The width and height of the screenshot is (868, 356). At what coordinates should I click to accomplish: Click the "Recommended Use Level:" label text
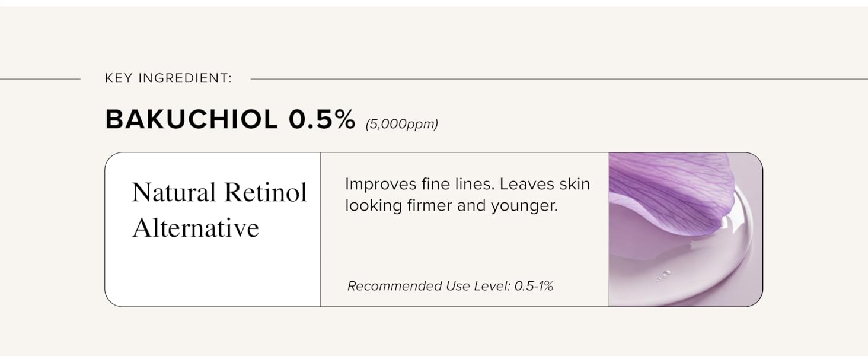pos(428,286)
